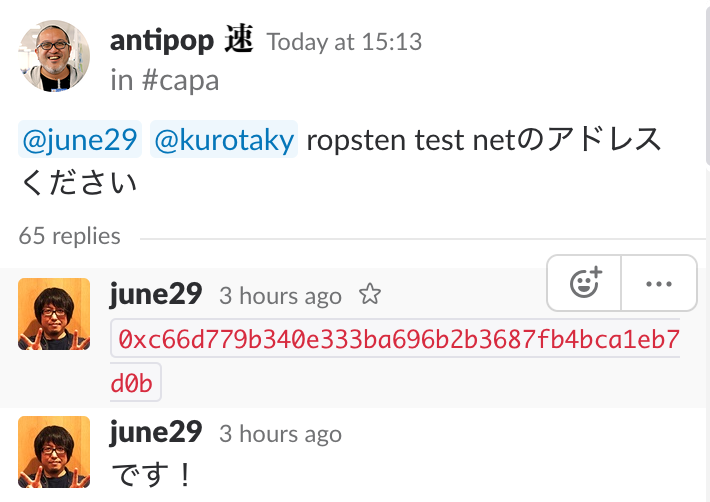Open the more actions ellipsis menu

click(x=659, y=283)
